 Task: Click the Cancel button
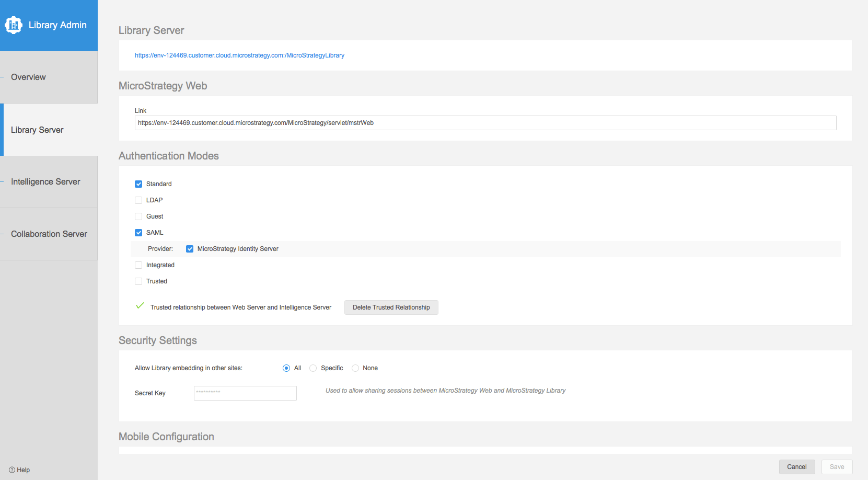(796, 467)
